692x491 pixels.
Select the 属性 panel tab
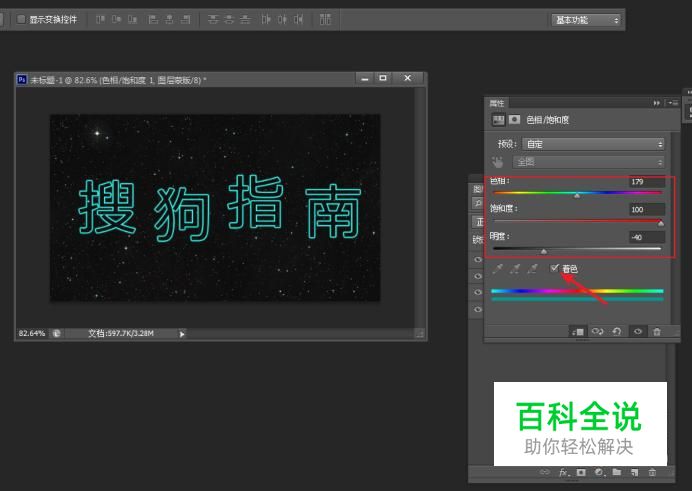pyautogui.click(x=496, y=103)
